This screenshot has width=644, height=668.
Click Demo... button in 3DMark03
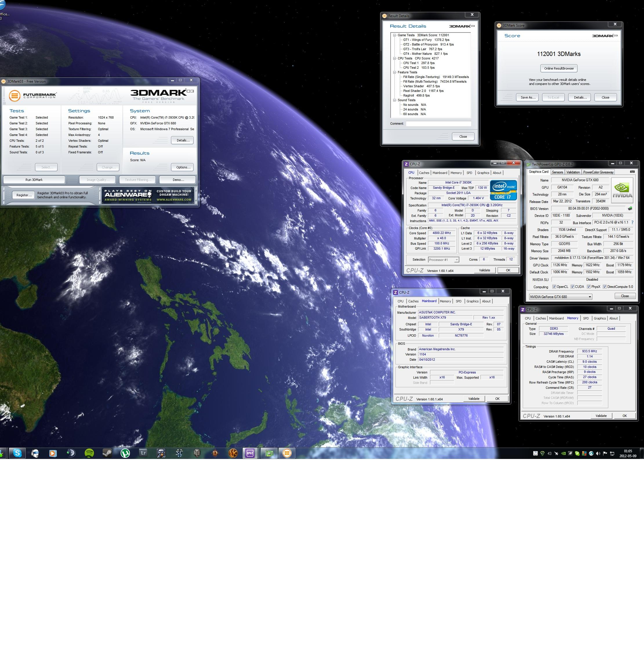pyautogui.click(x=178, y=179)
